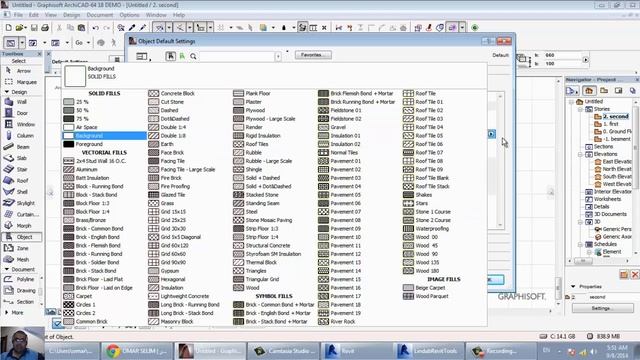The height and width of the screenshot is (360, 640).
Task: Collapse the Document section in Toolbox
Action: pyautogui.click(x=7, y=269)
